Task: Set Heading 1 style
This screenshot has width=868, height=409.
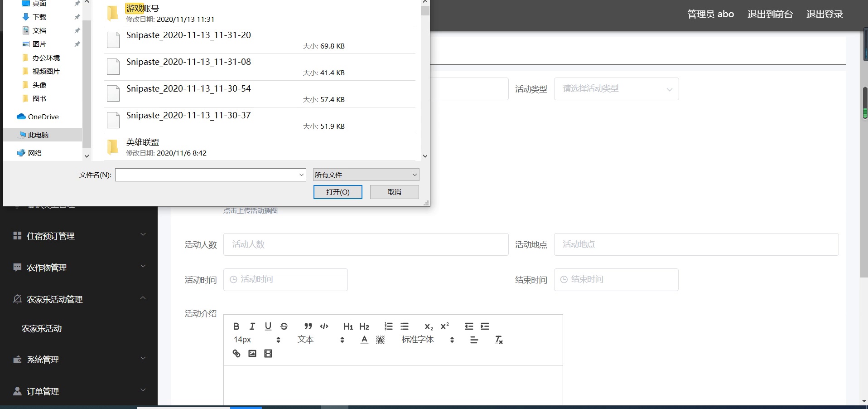Action: [348, 326]
